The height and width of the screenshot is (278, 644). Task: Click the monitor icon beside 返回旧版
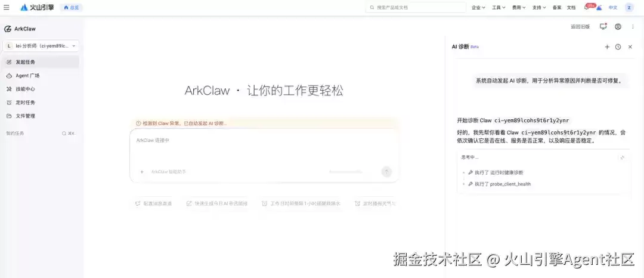pos(603,26)
